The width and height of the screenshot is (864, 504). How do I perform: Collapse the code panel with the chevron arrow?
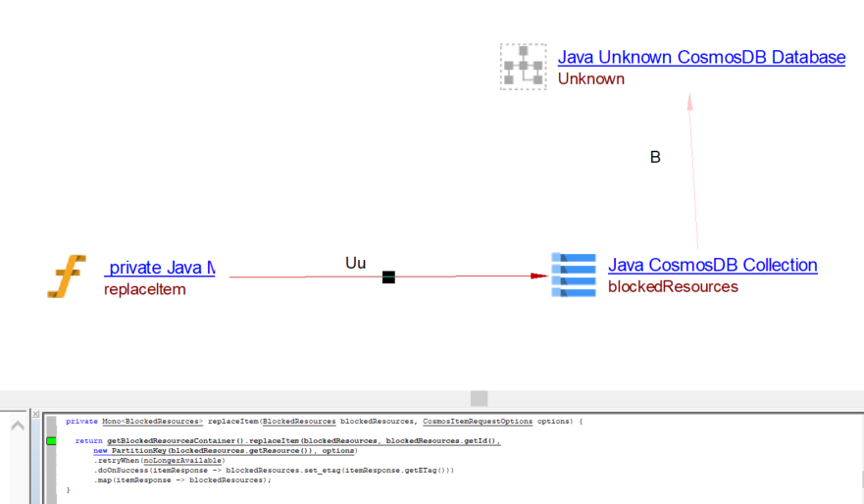point(18,425)
